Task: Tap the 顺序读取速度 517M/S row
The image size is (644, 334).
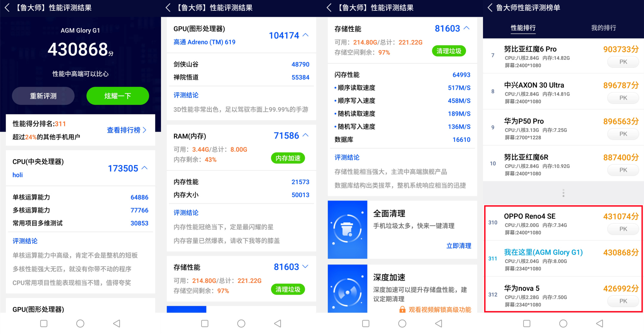Action: click(x=402, y=88)
